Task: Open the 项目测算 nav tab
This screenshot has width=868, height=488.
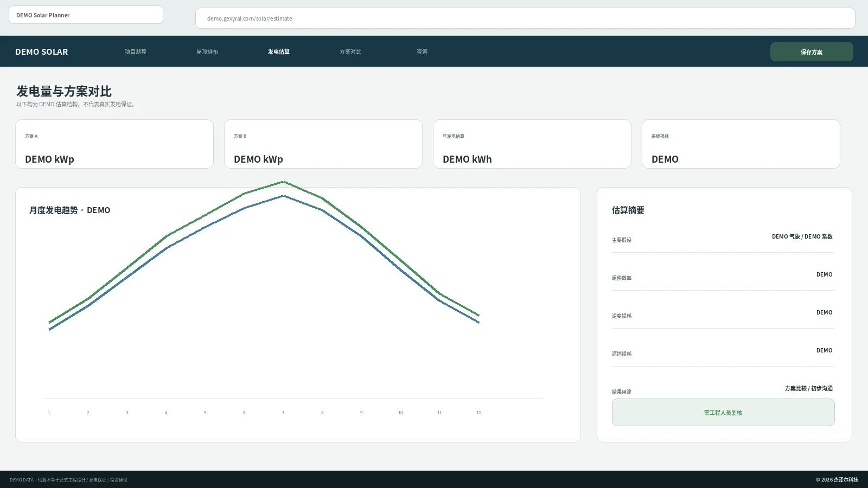Action: pyautogui.click(x=136, y=52)
